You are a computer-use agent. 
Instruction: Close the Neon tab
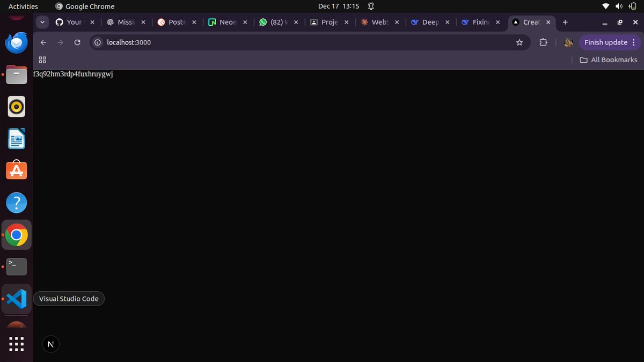tap(245, 22)
